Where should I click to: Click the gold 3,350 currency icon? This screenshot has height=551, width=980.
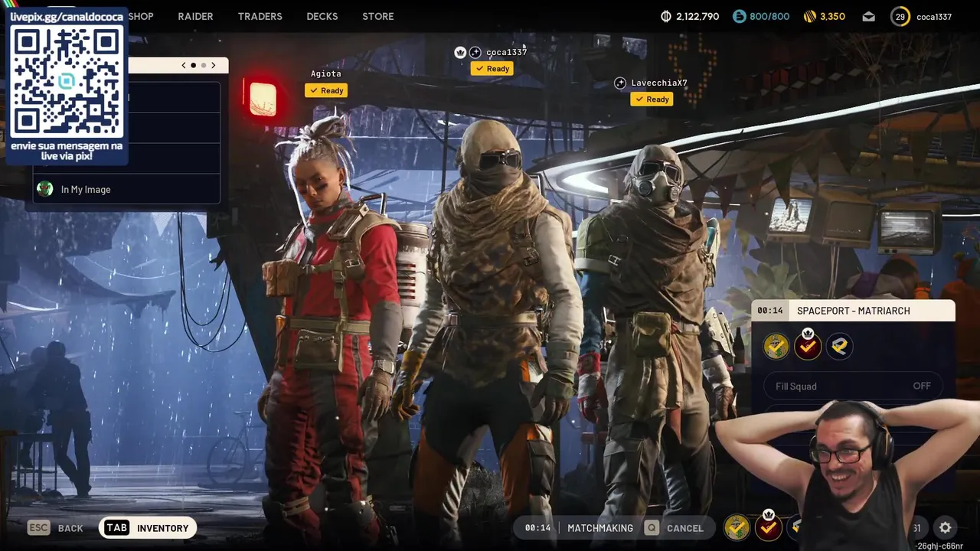(x=810, y=16)
